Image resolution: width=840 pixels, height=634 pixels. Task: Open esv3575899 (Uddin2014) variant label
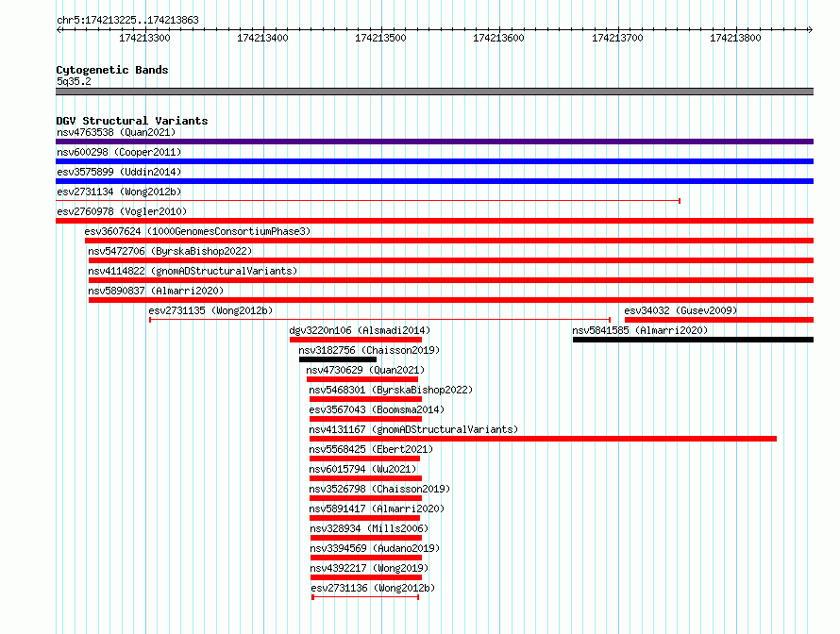click(119, 172)
